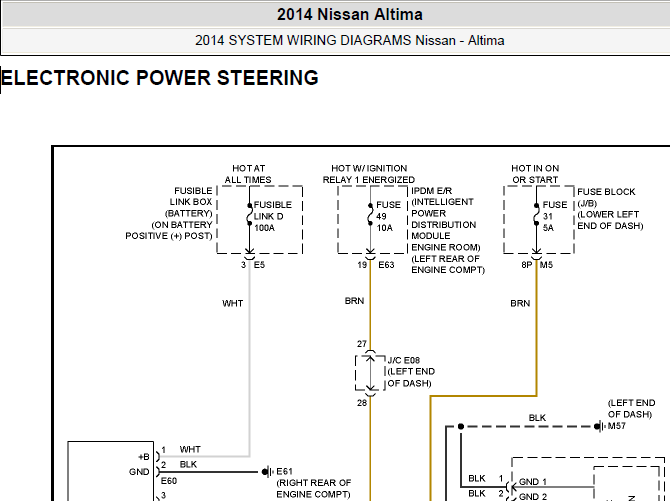The height and width of the screenshot is (501, 670).
Task: Click the J/C E08 joint connector box
Action: (x=370, y=372)
